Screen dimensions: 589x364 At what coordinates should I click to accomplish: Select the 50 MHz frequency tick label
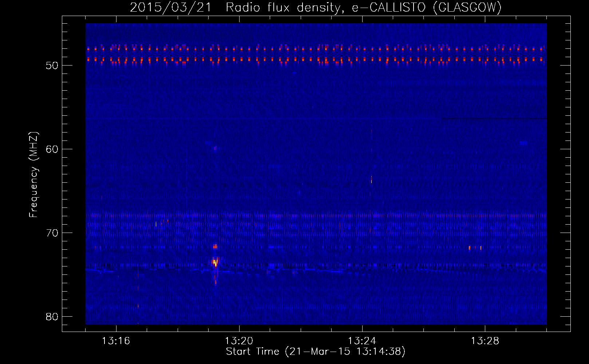click(x=52, y=66)
